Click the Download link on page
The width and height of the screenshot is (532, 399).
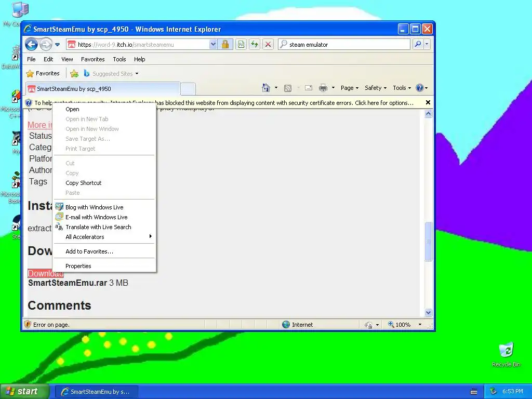46,273
